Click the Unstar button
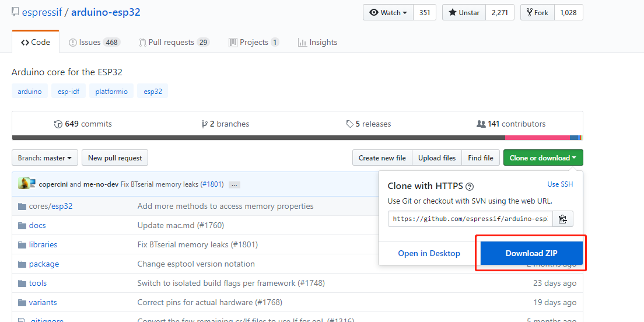 [464, 13]
